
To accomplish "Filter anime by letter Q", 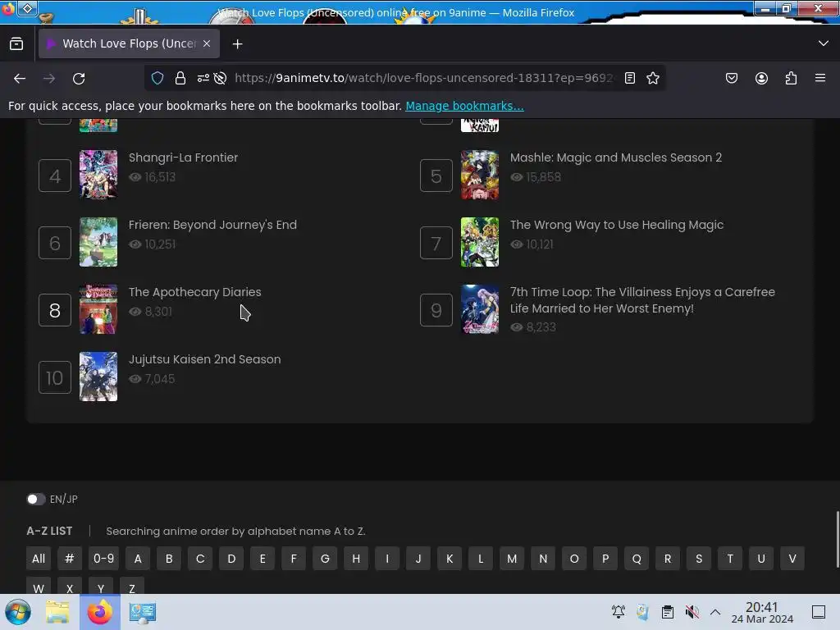I will tap(637, 559).
